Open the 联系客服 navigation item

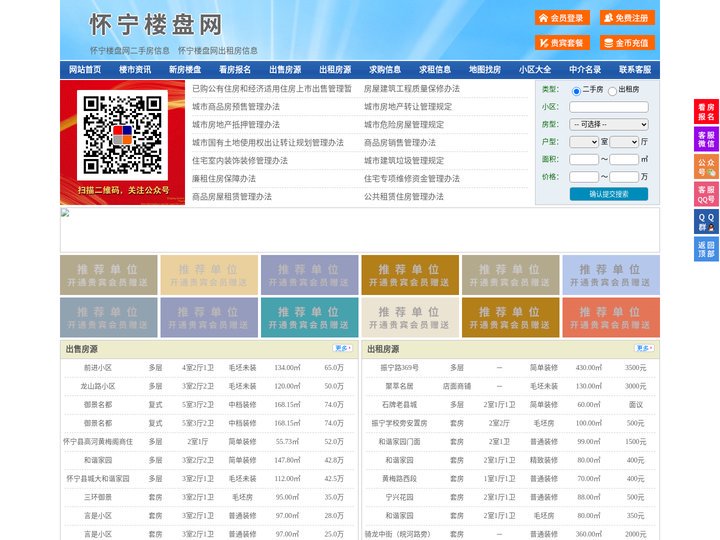pos(635,69)
